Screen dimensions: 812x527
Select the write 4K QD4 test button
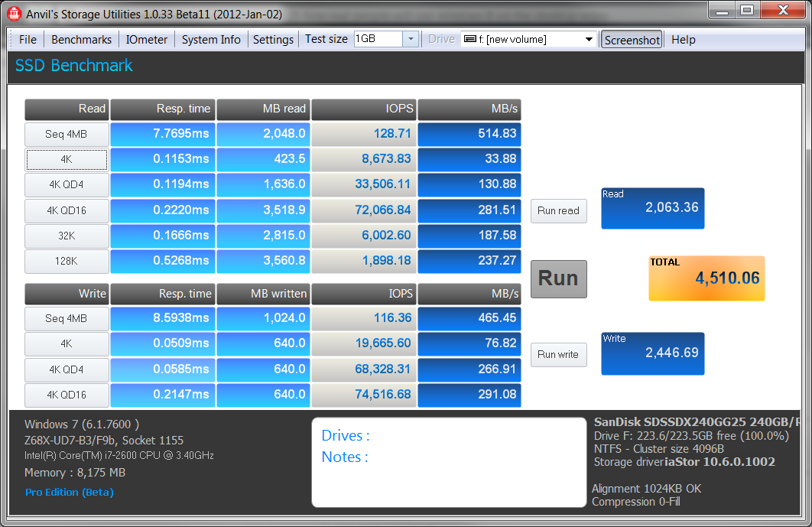[66, 369]
